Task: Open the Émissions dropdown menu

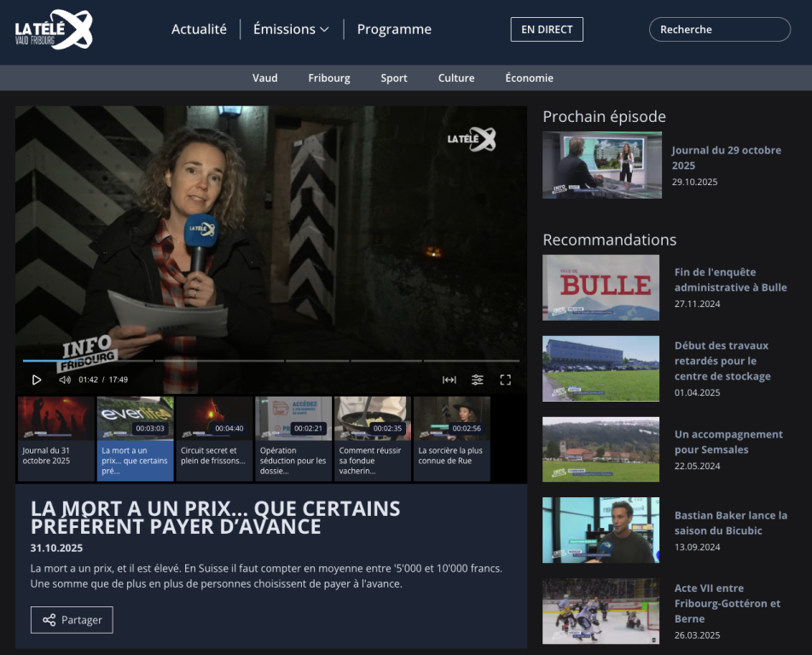Action: (x=284, y=29)
